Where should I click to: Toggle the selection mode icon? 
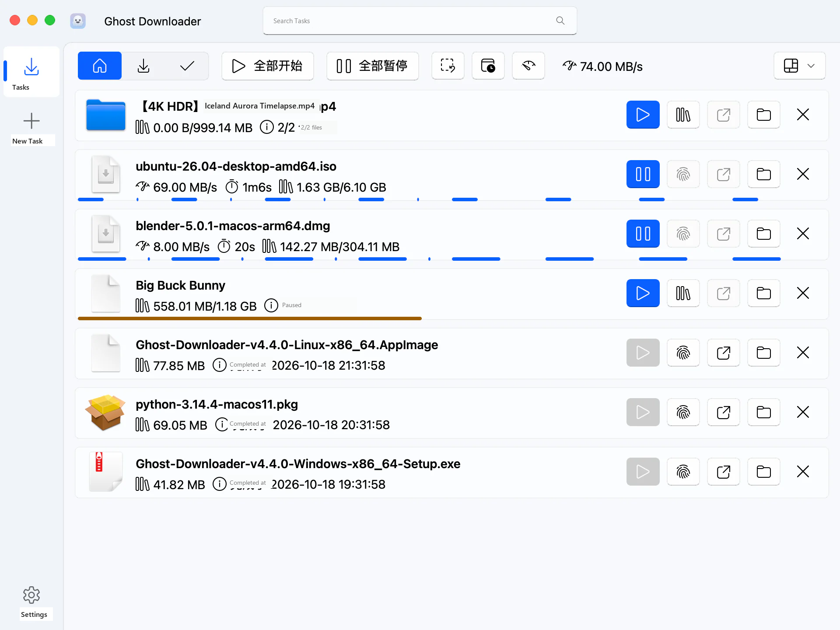(x=448, y=66)
